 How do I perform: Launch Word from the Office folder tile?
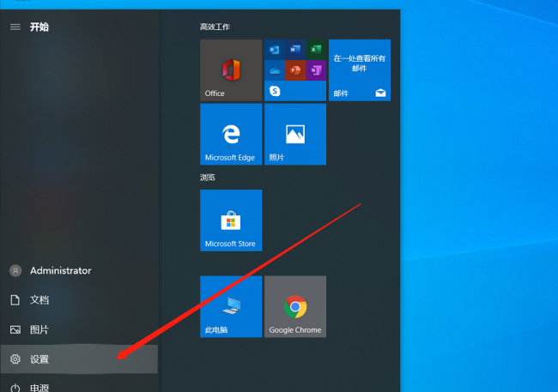tap(295, 50)
